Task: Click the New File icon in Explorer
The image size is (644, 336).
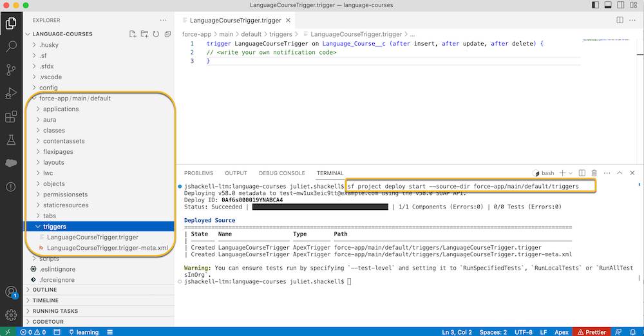Action: [133, 34]
